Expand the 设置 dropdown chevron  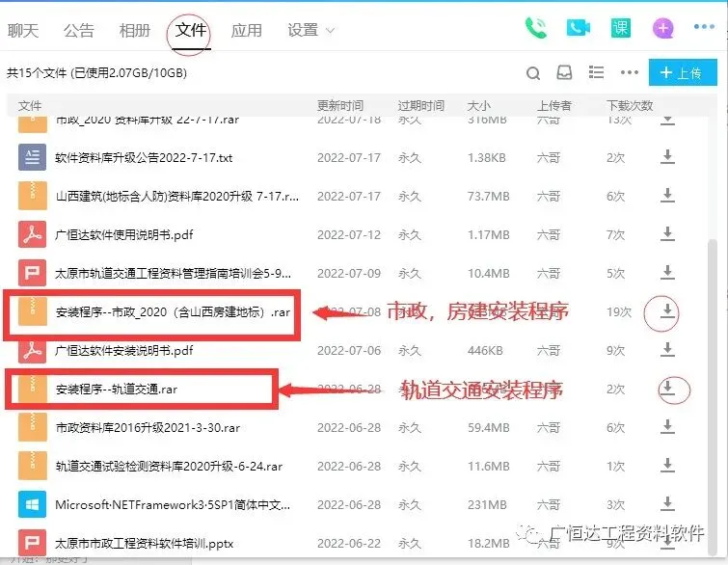click(x=330, y=31)
